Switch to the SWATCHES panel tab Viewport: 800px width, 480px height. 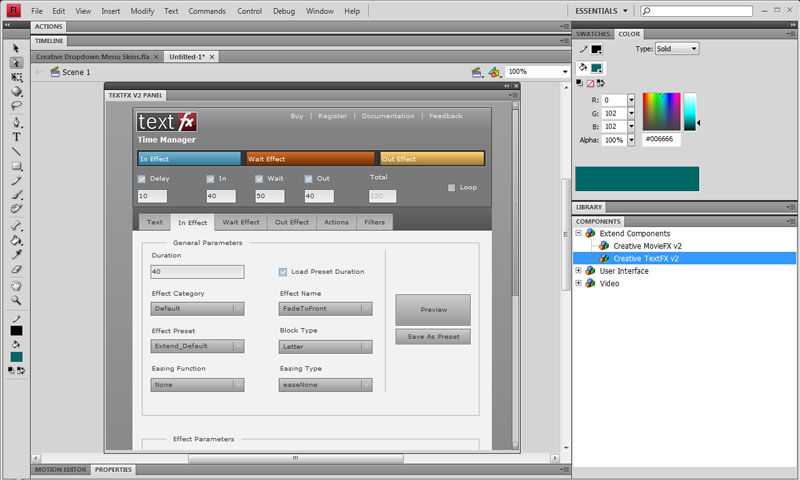click(x=592, y=34)
